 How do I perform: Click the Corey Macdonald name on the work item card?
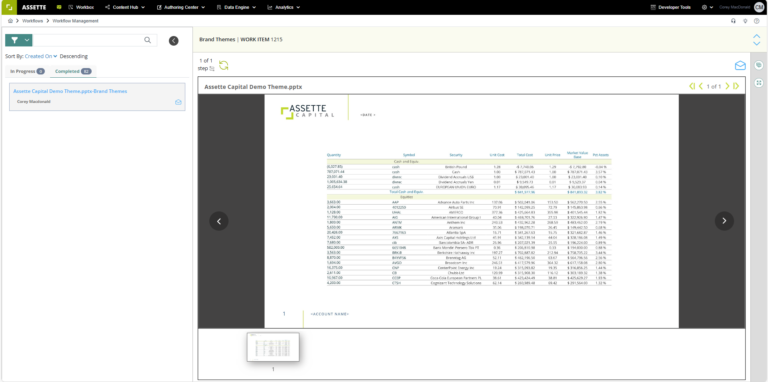point(34,102)
